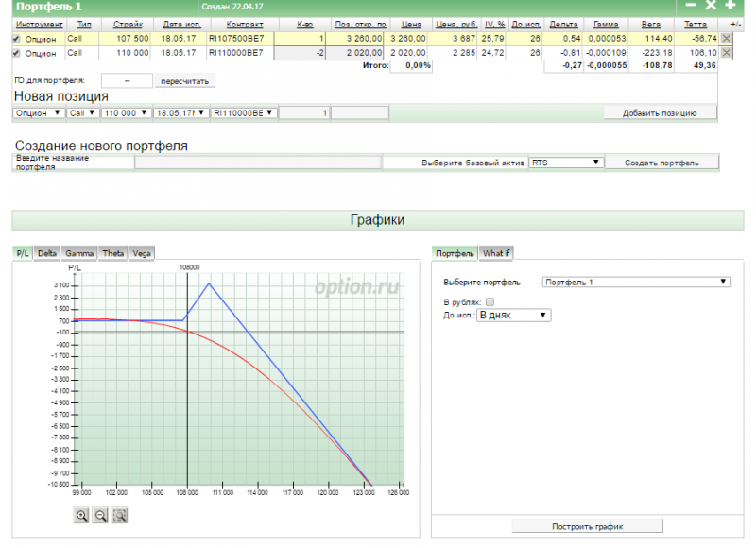The height and width of the screenshot is (548, 756).
Task: Zoom out of the P/L chart
Action: click(100, 515)
